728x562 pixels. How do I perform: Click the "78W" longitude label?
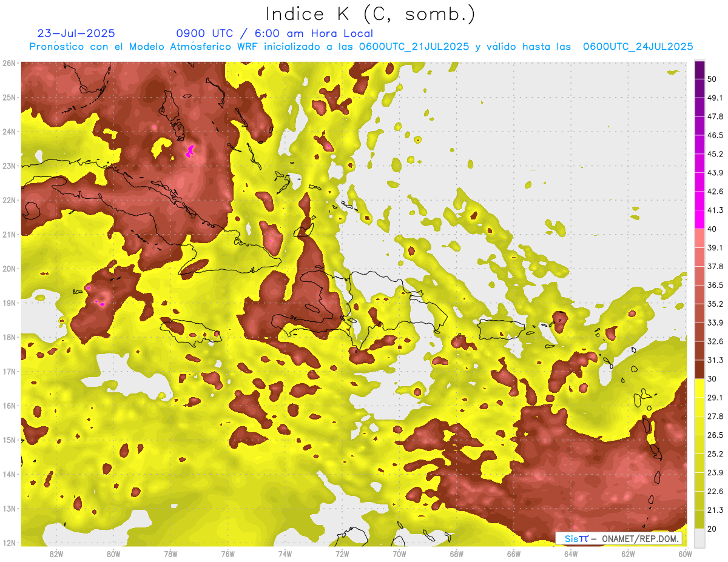click(x=170, y=554)
